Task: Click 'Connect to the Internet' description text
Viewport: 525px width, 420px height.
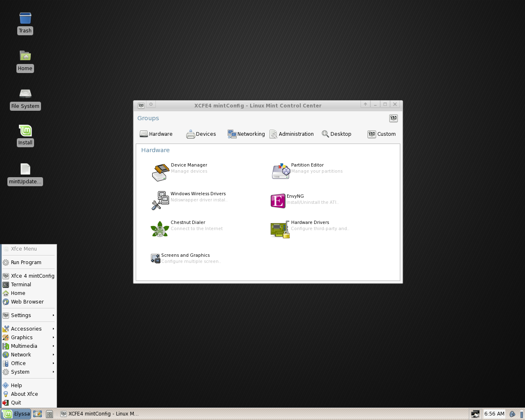Action: click(197, 229)
